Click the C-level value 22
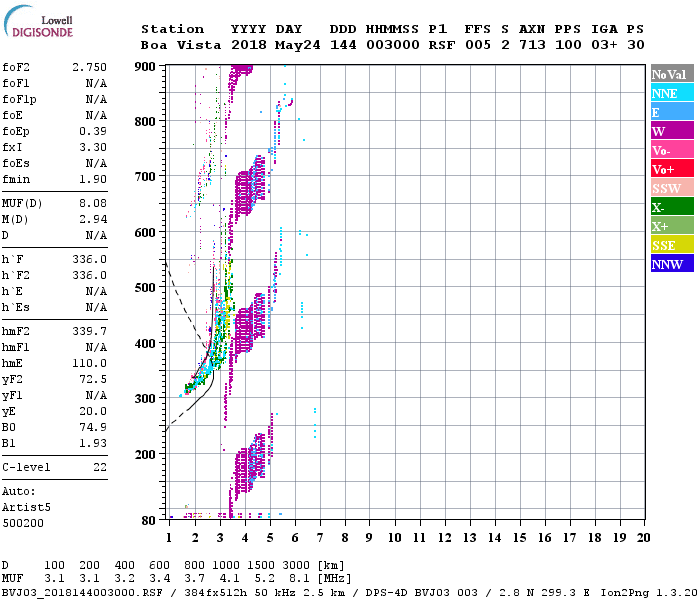The width and height of the screenshot is (700, 600). [x=100, y=467]
